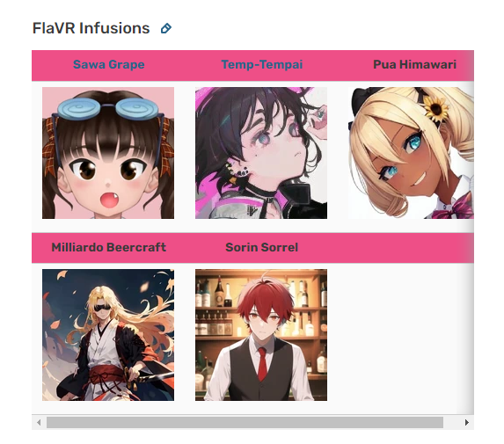
Task: Click the sunflower in Pua Himawari's hair
Action: pyautogui.click(x=436, y=108)
